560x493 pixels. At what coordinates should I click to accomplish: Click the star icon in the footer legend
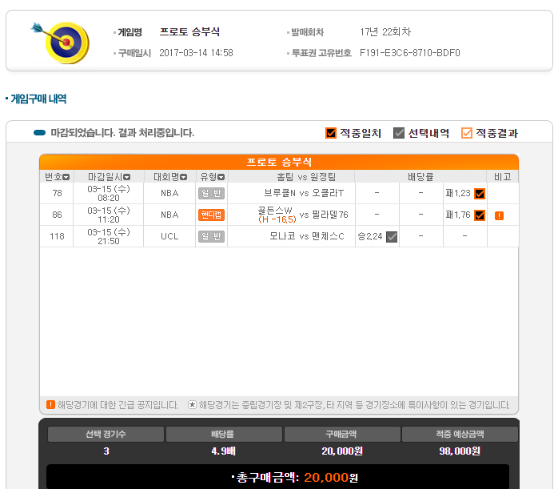(x=192, y=405)
